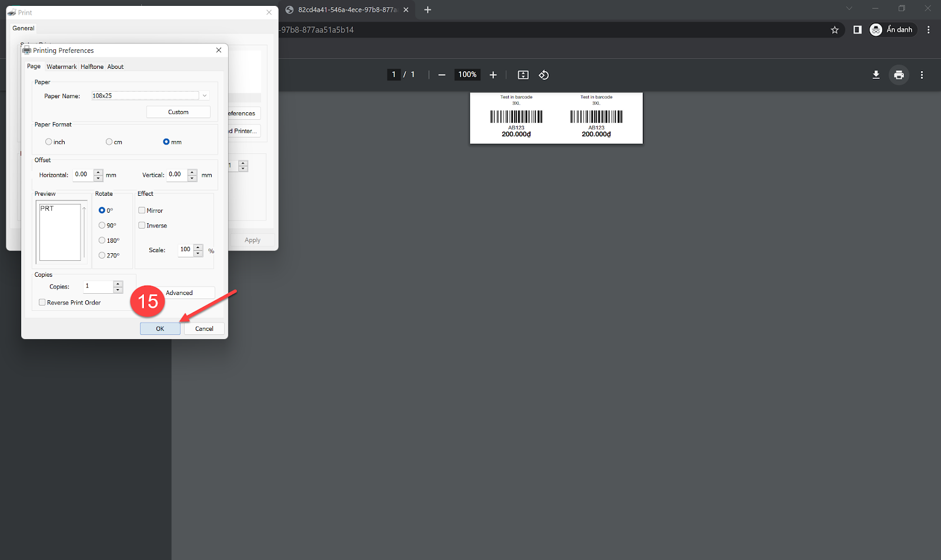Click the copies spinner in the Print dialog
The width and height of the screenshot is (941, 560).
click(243, 166)
